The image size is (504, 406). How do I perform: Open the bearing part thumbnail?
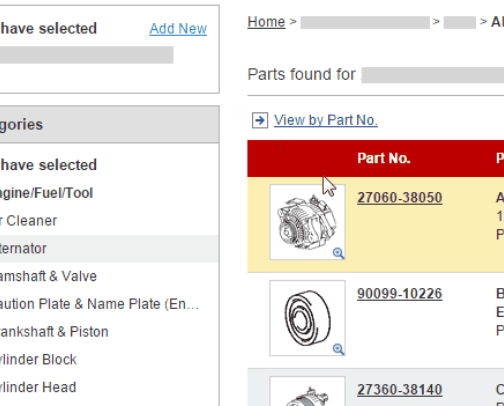(307, 318)
